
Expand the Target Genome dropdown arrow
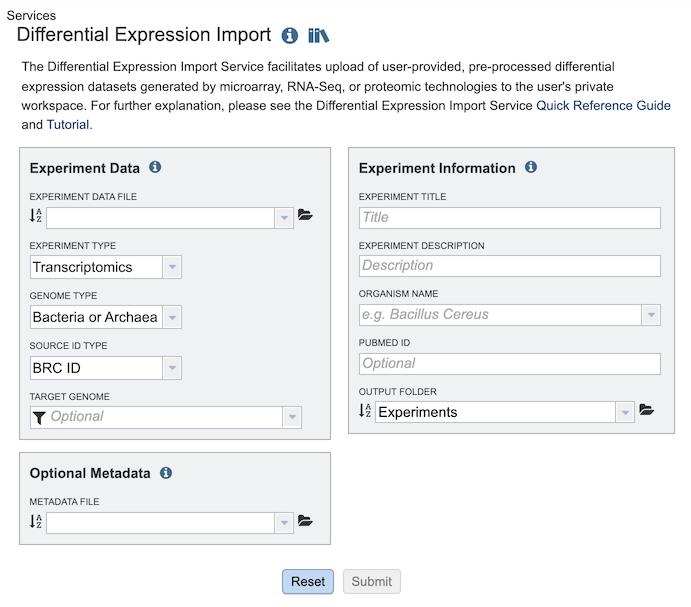pos(292,417)
